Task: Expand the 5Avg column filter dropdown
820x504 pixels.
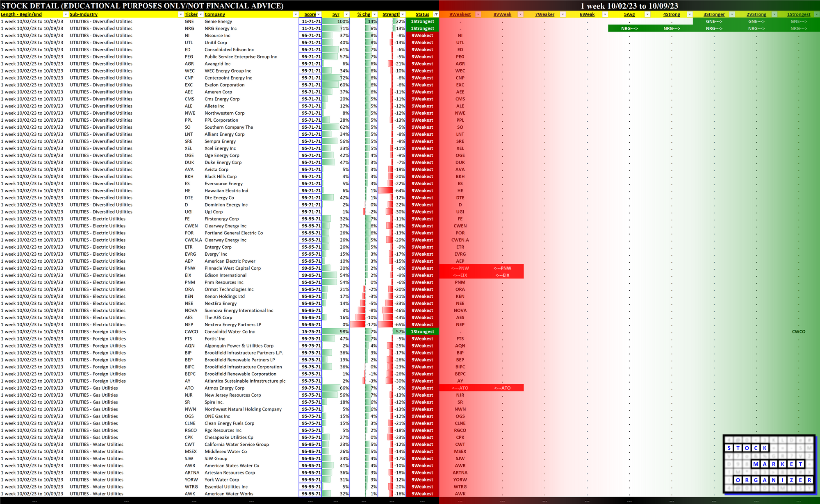Action: click(647, 14)
